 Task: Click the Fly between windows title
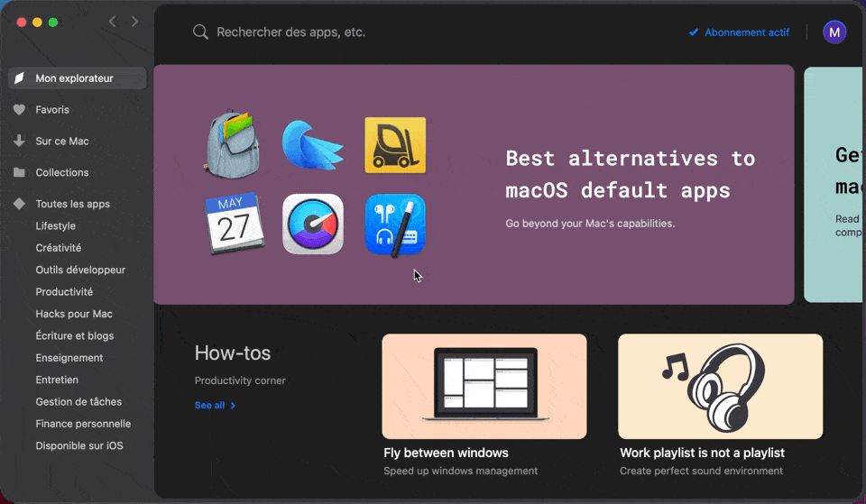[446, 453]
